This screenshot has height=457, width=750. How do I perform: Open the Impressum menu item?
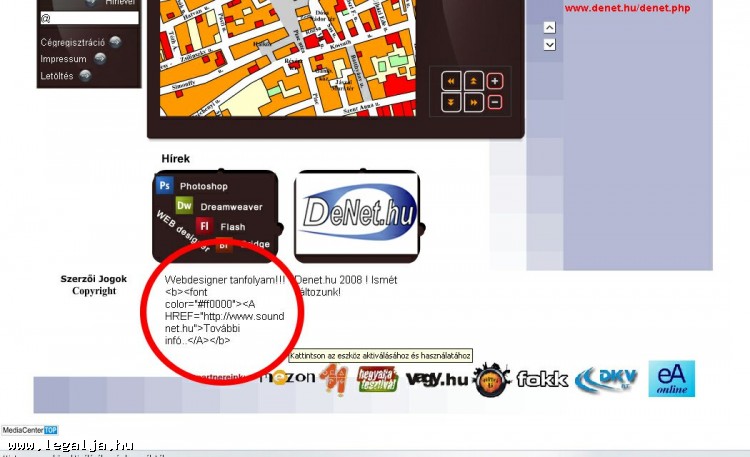63,59
